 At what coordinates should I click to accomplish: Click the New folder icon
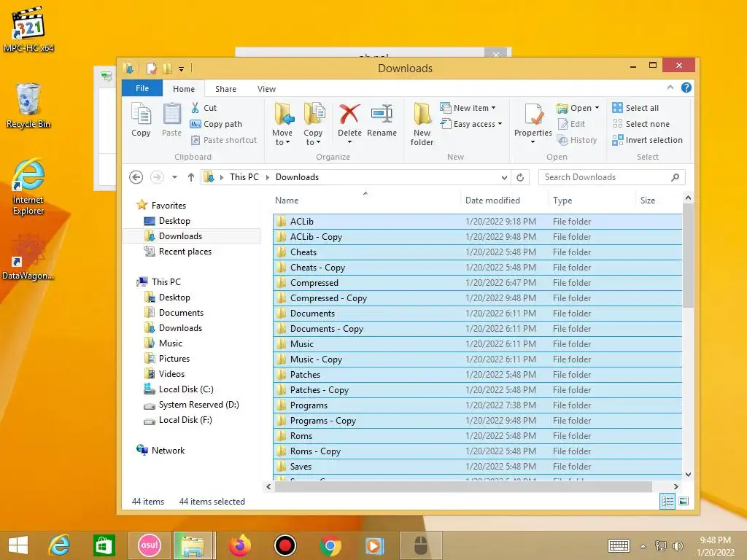point(422,114)
